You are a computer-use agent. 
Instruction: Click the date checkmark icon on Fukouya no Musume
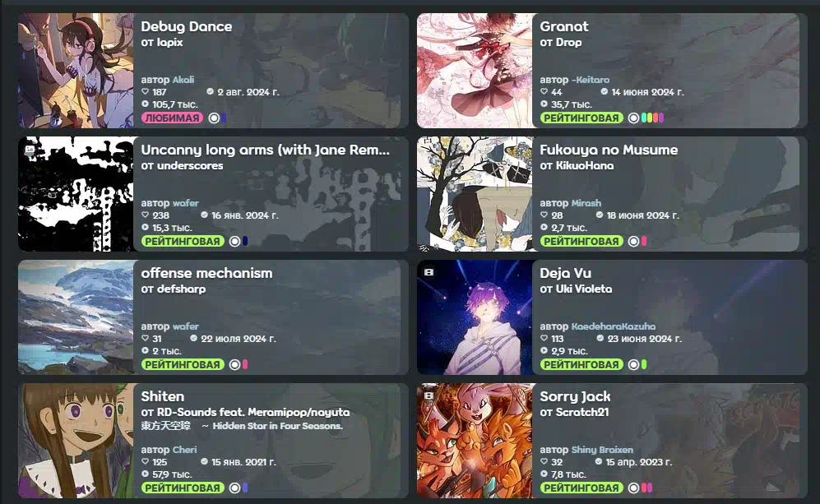tap(600, 215)
